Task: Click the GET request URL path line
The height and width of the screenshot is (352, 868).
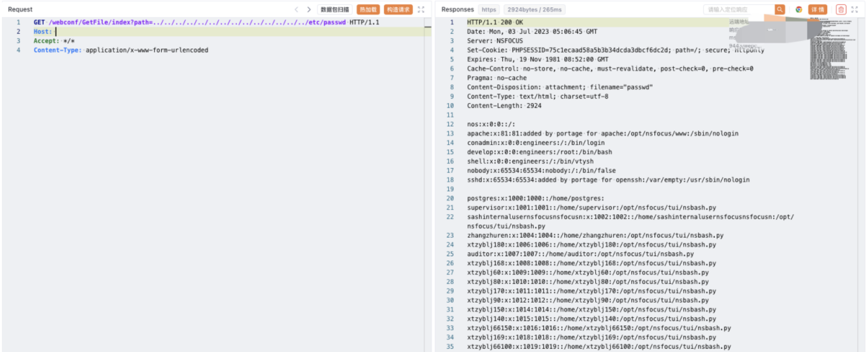Action: click(x=197, y=22)
